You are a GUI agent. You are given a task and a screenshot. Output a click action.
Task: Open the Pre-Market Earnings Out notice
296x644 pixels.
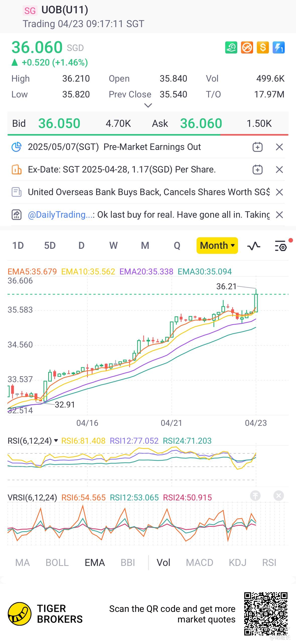point(114,147)
